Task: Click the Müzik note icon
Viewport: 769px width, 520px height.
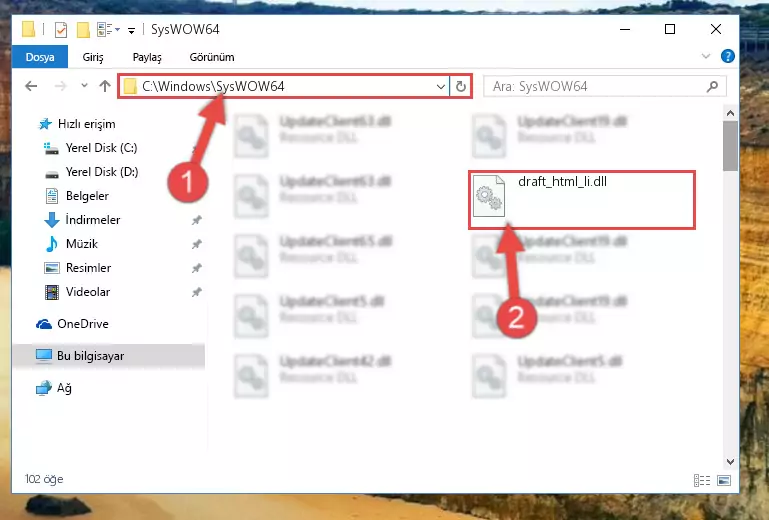Action: coord(51,244)
